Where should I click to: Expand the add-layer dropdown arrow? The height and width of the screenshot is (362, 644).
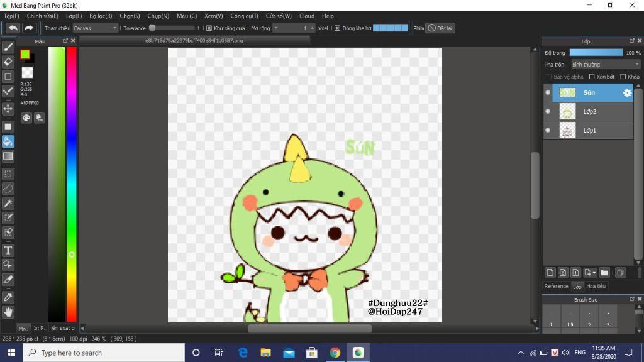594,273
